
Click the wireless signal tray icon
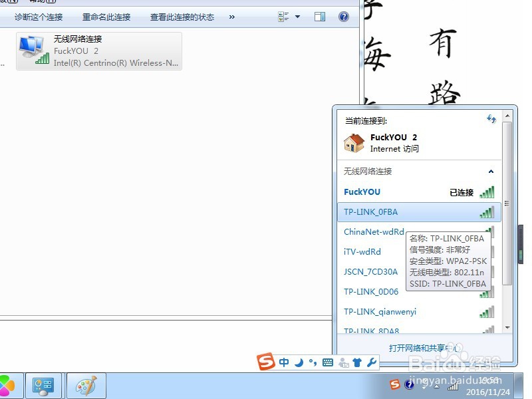[454, 386]
